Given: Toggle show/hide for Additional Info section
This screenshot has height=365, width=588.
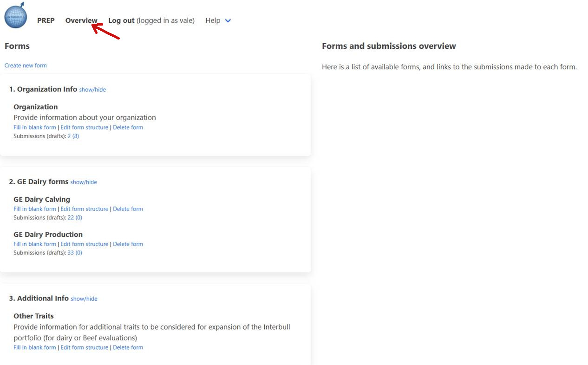Looking at the screenshot, I should 84,299.
